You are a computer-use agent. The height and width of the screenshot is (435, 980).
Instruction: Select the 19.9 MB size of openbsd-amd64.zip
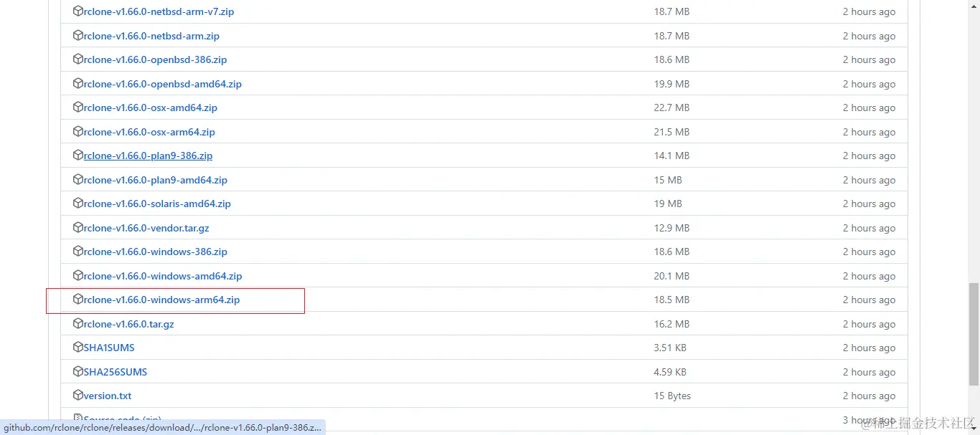tap(672, 84)
